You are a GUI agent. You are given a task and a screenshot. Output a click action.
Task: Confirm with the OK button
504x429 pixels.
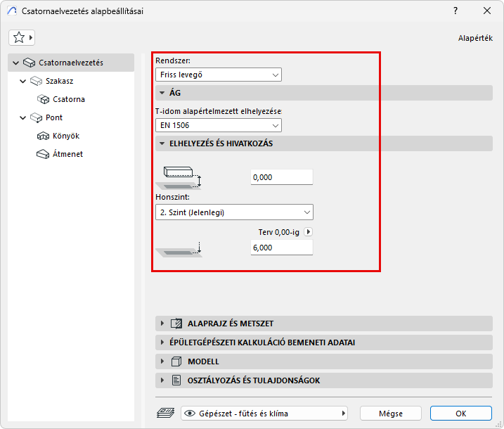pos(461,414)
